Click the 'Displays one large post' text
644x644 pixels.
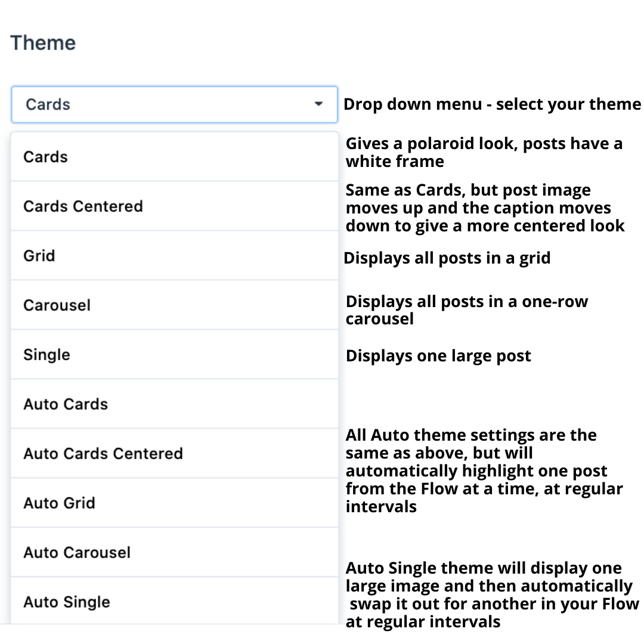[438, 356]
